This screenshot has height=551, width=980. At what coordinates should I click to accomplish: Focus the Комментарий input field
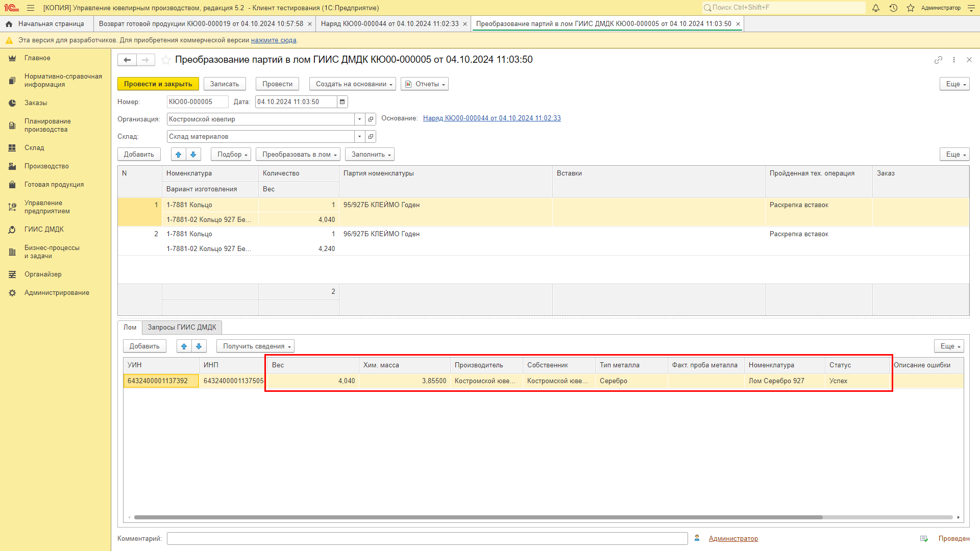(x=427, y=539)
